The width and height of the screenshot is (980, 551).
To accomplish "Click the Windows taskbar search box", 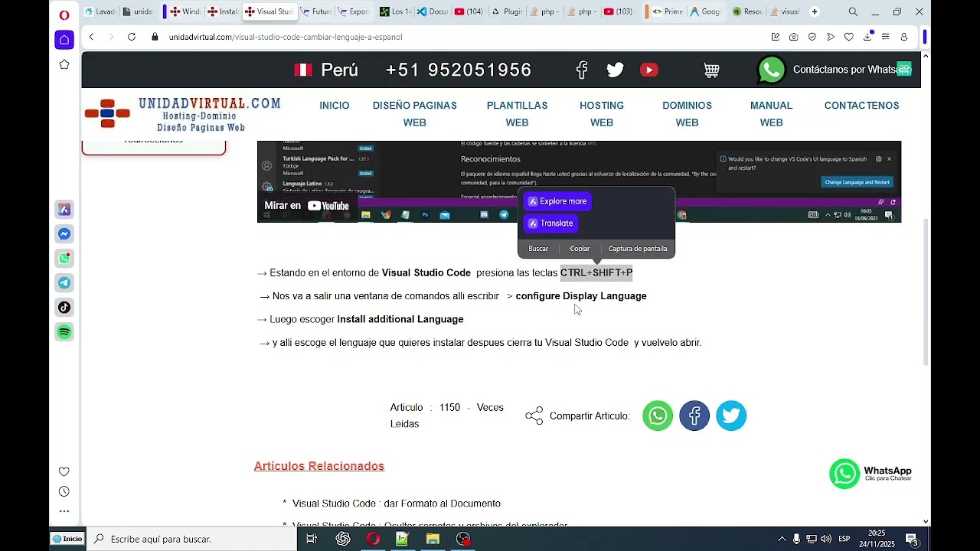I will point(191,539).
